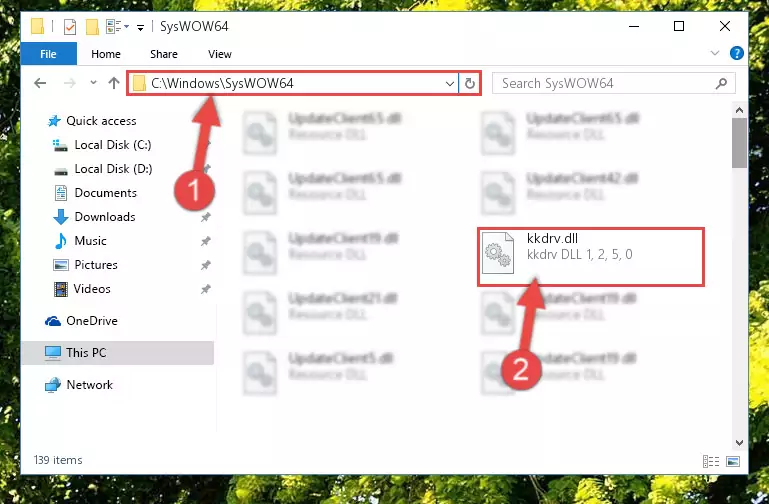Click the Network icon in sidebar
Image resolution: width=769 pixels, height=504 pixels.
click(x=53, y=385)
